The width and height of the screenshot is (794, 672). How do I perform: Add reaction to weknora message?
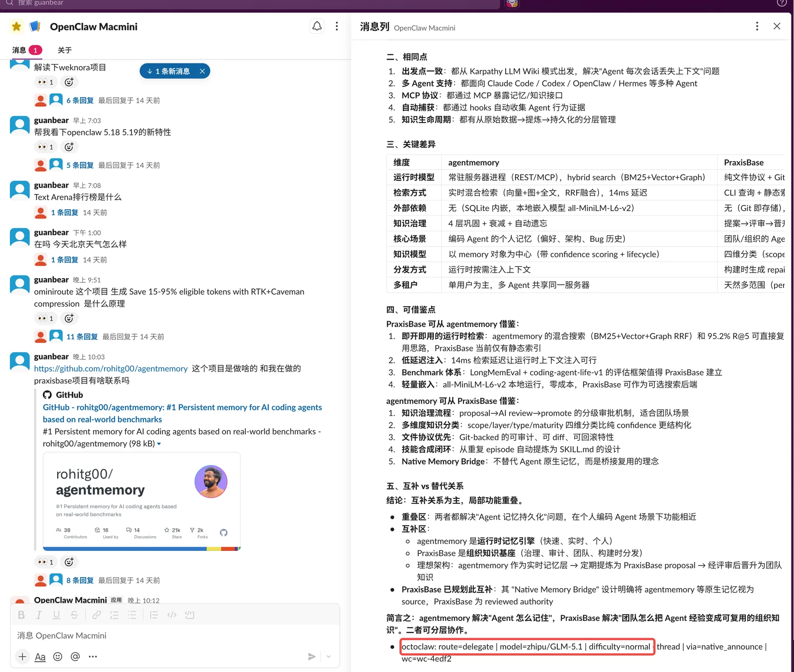69,82
